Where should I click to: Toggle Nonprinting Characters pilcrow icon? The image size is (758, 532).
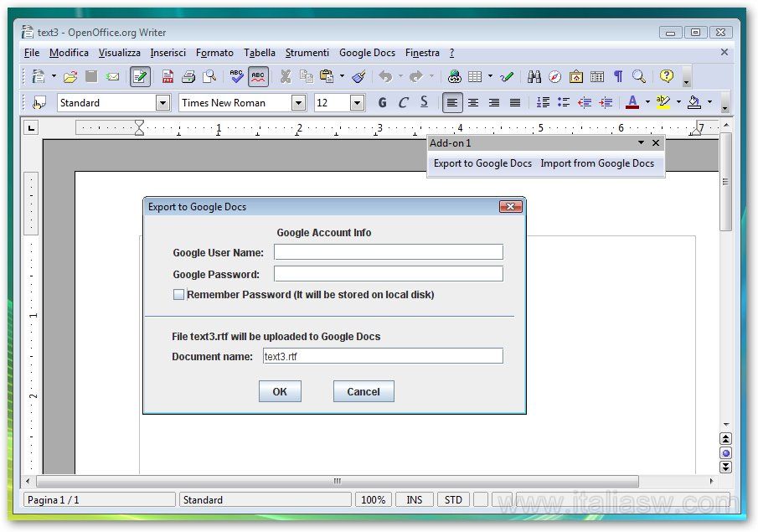pyautogui.click(x=618, y=76)
